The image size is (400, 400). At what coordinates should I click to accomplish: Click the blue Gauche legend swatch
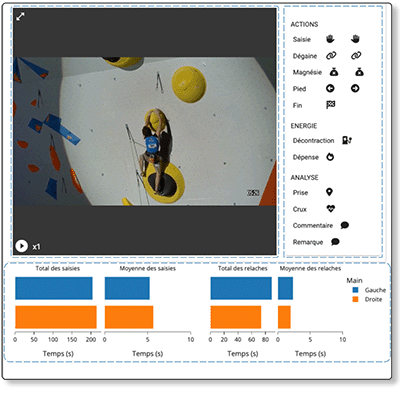coord(355,290)
